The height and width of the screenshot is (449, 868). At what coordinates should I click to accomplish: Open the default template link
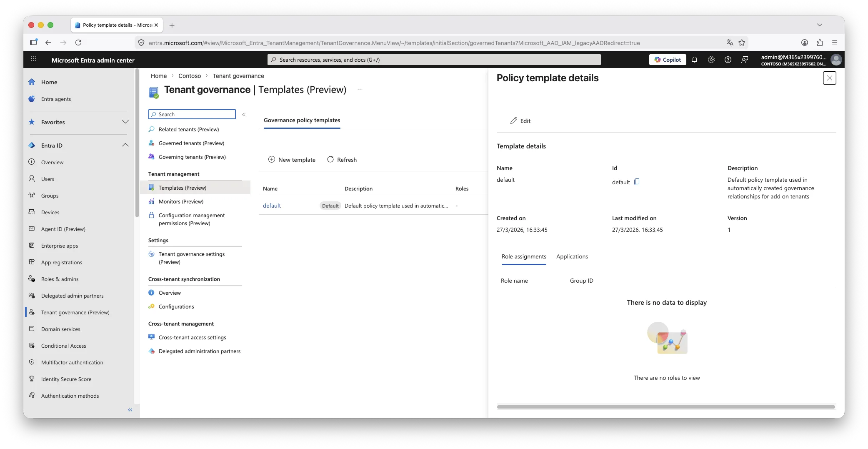pos(272,206)
